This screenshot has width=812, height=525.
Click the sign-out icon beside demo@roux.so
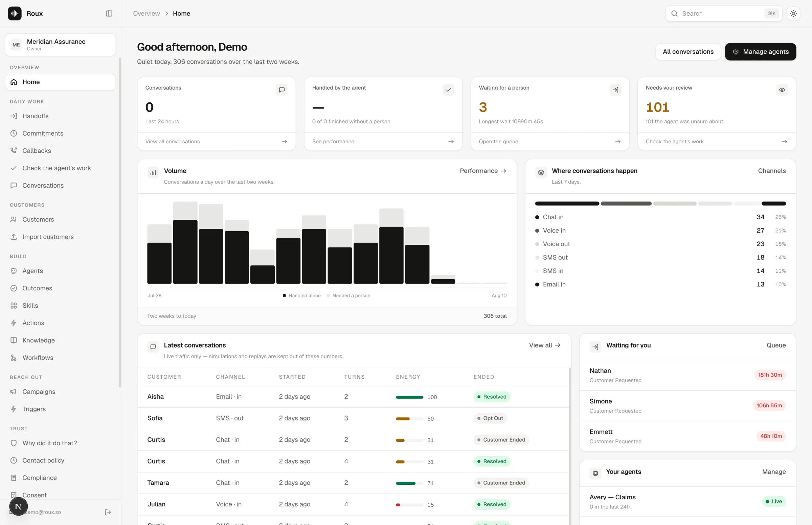tap(108, 512)
